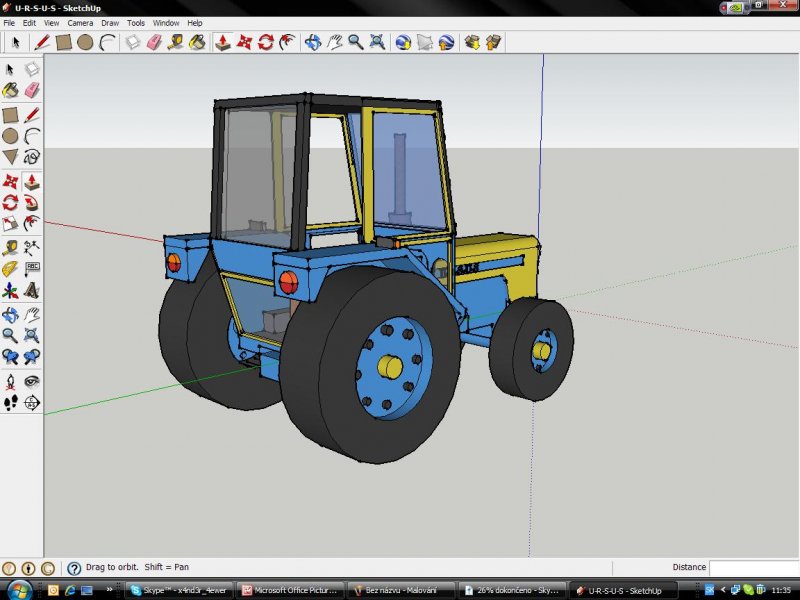Click Make Component in the top toolbar
This screenshot has height=600, width=800.
tap(133, 42)
